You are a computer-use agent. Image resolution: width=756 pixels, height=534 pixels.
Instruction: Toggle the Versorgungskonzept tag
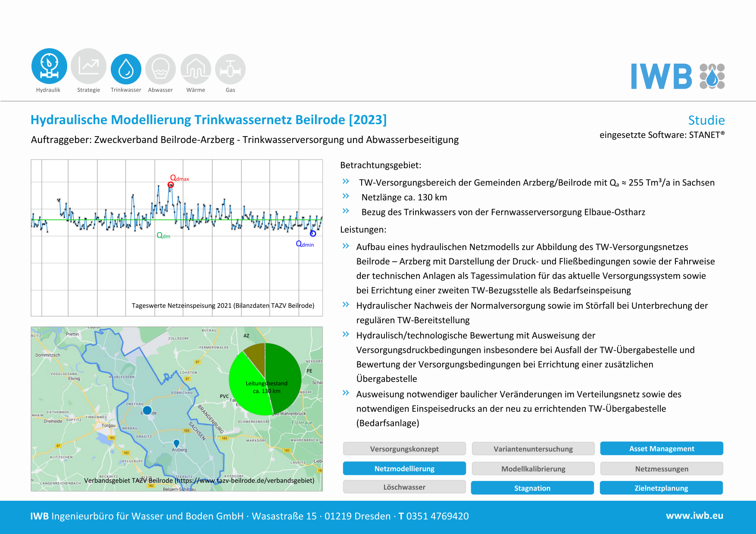coord(404,449)
